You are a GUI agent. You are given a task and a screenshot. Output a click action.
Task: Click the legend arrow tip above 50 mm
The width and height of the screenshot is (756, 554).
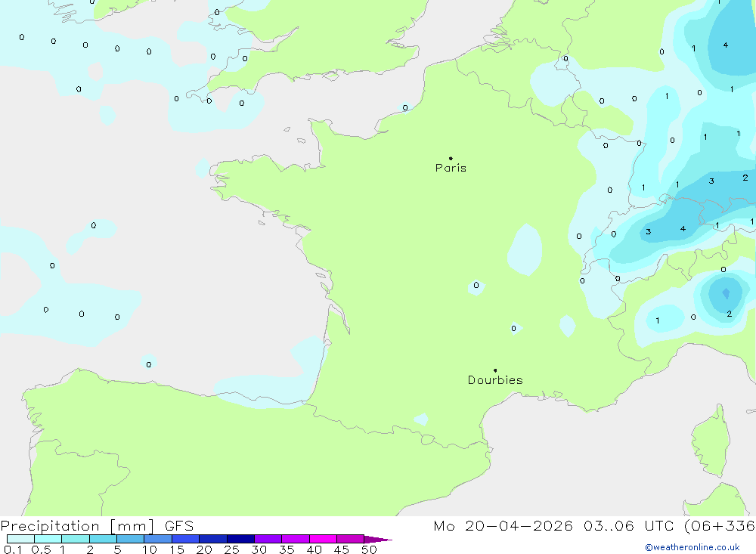pyautogui.click(x=378, y=540)
